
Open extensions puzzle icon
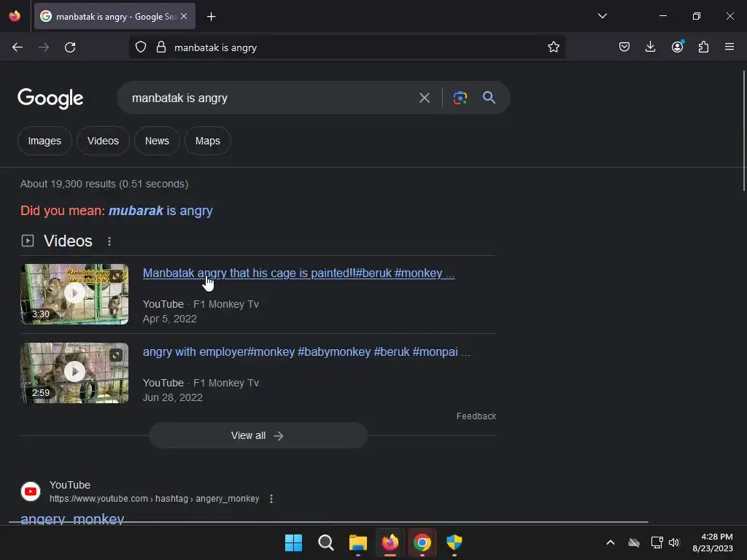[x=703, y=47]
